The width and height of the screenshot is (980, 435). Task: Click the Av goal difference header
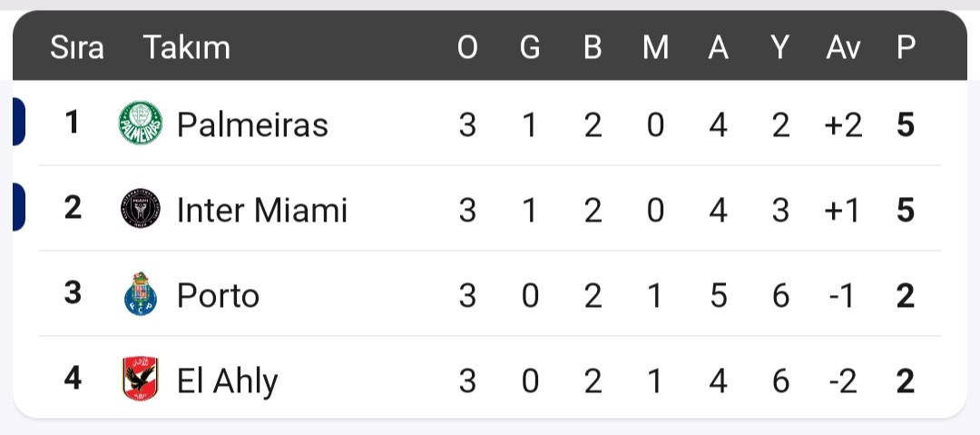click(x=843, y=47)
